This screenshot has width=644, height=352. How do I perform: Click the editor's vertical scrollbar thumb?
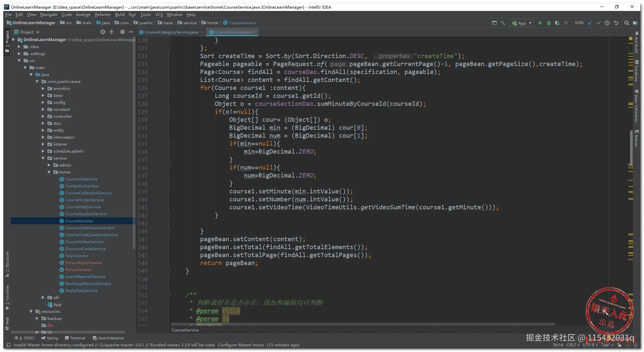[631, 148]
